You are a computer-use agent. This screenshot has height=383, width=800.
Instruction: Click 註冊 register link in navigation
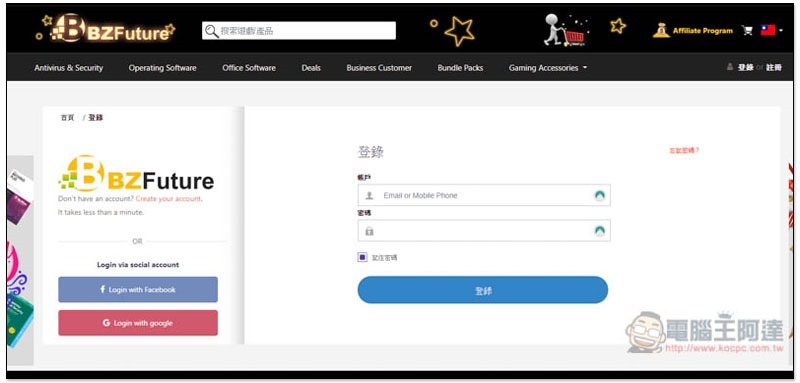point(773,67)
